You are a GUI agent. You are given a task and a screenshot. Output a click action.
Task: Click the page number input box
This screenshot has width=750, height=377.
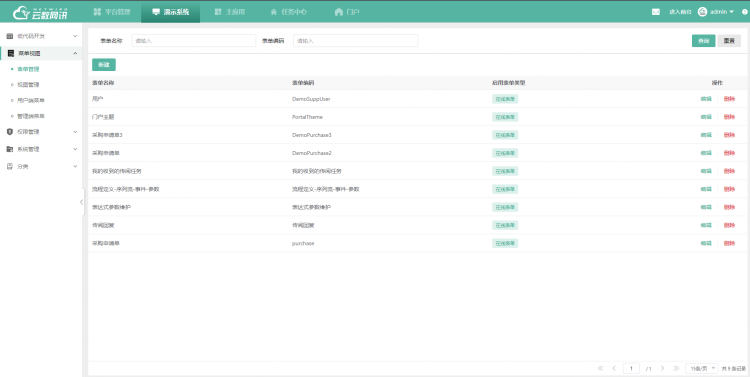pos(631,368)
